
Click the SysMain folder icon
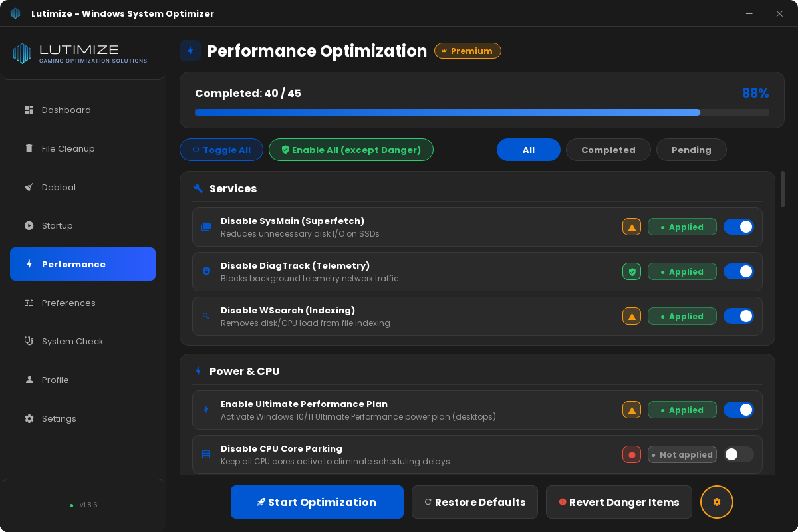(x=206, y=227)
